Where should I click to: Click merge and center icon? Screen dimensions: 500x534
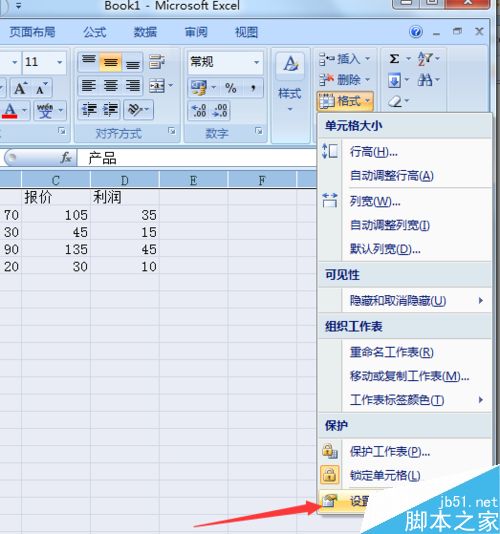[x=157, y=86]
